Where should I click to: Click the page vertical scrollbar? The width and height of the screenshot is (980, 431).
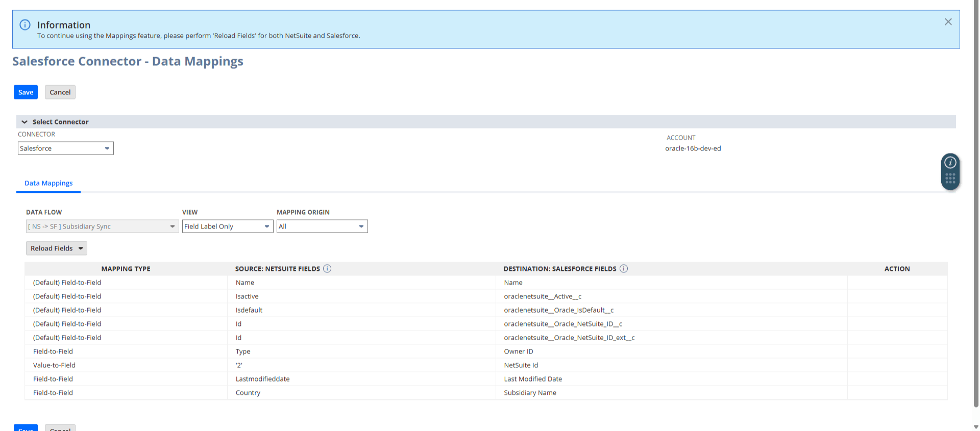coord(976,204)
